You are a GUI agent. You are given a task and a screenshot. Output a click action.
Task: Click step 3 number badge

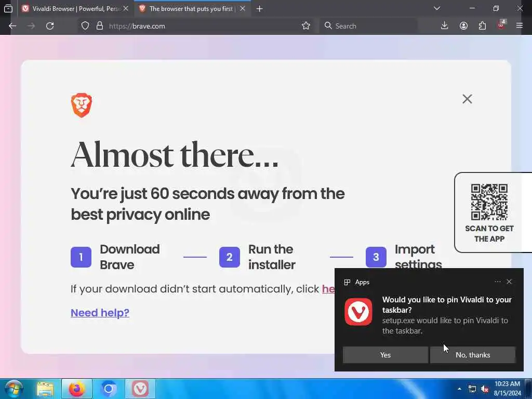click(376, 257)
